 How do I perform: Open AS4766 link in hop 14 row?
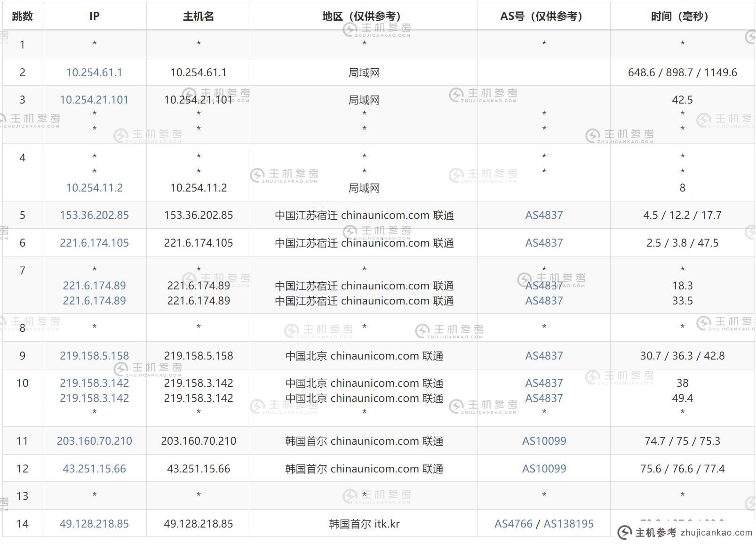tap(513, 524)
